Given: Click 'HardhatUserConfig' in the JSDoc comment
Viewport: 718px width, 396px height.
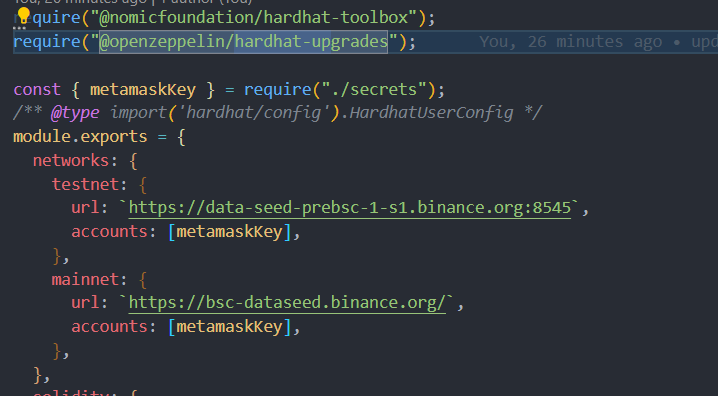Looking at the screenshot, I should [431, 113].
